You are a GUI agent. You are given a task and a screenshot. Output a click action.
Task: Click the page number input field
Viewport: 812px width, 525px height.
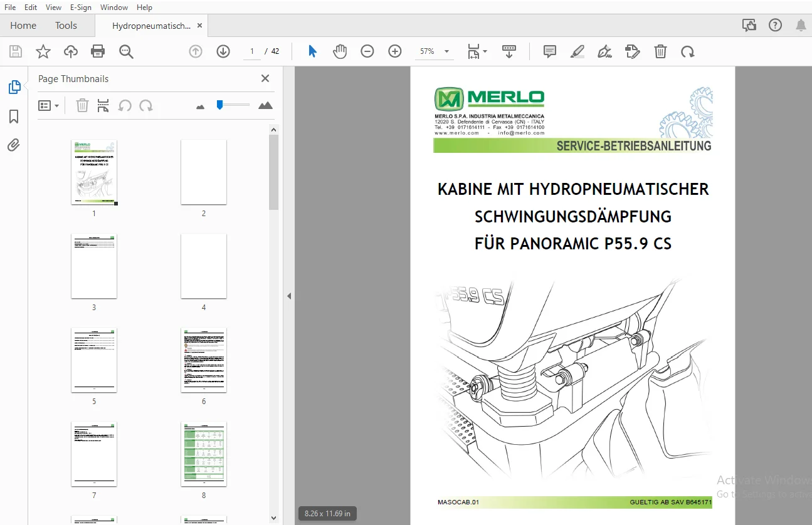[251, 51]
